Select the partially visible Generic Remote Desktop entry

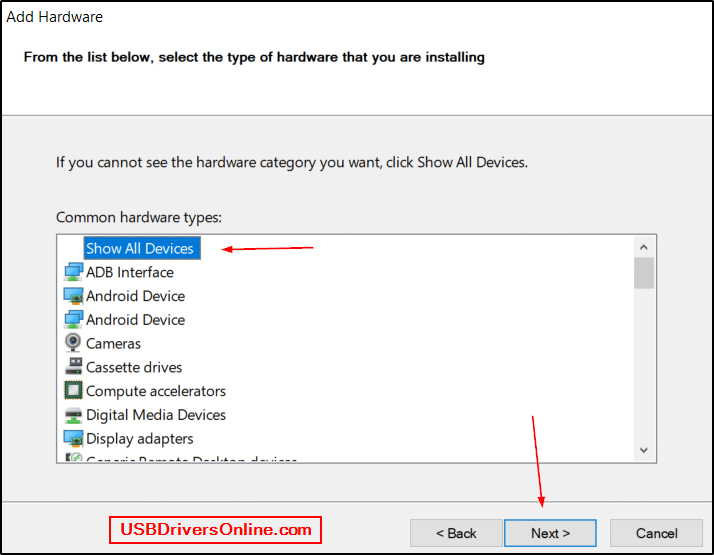click(x=190, y=460)
